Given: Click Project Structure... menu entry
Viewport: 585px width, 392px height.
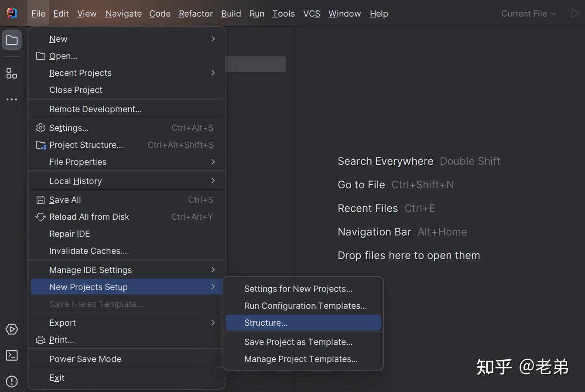Looking at the screenshot, I should point(86,145).
